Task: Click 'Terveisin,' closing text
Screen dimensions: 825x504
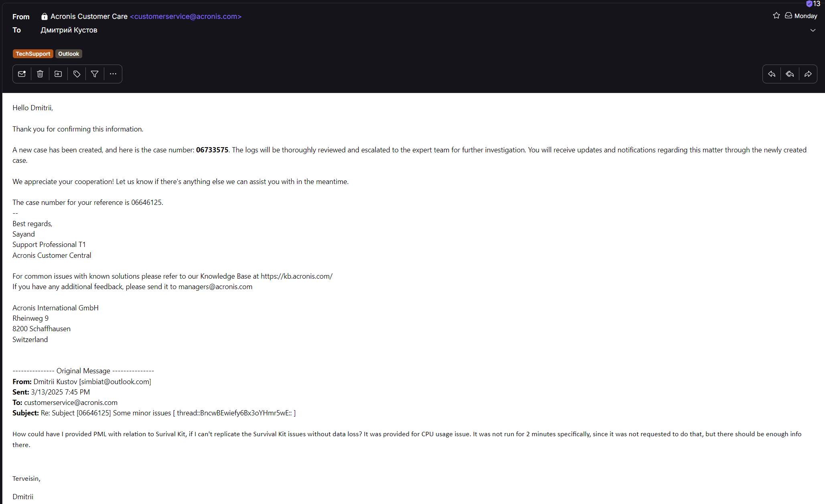Action: [26, 479]
